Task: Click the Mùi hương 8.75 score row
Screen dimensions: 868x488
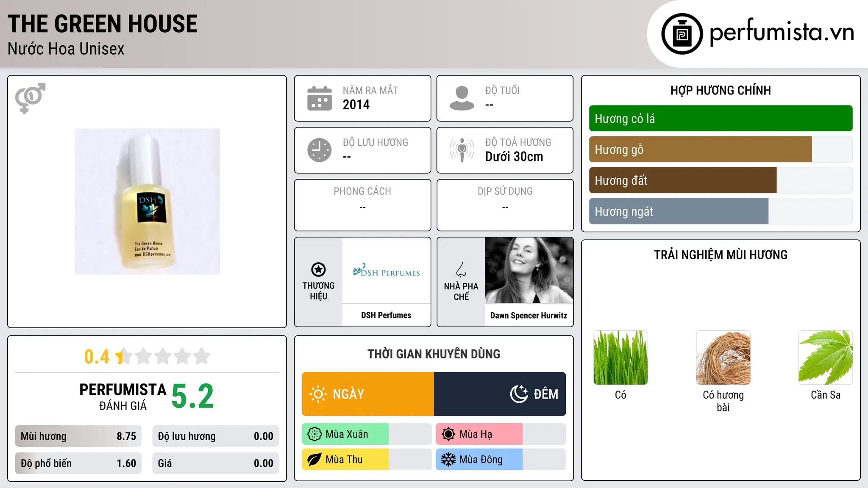Action: [78, 436]
